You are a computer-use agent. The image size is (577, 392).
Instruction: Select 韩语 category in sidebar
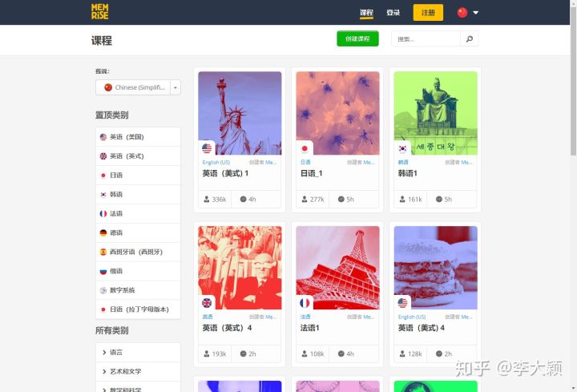click(138, 194)
